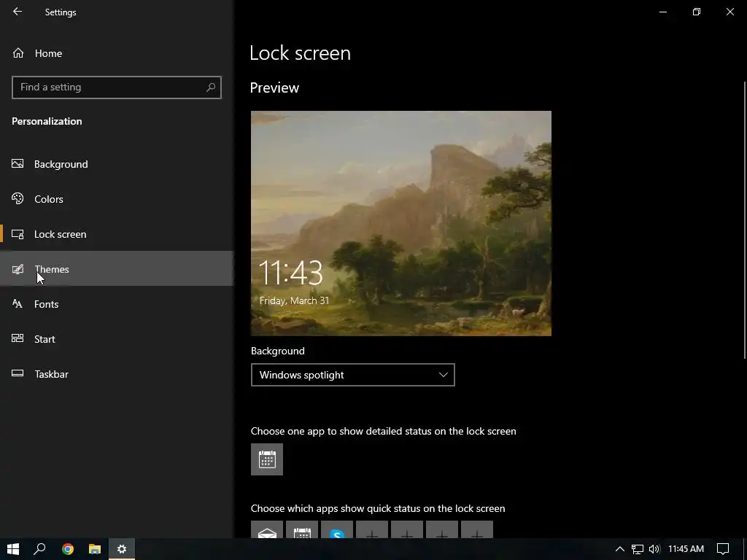The image size is (747, 560).
Task: Open the Windows Start menu
Action: pyautogui.click(x=13, y=549)
